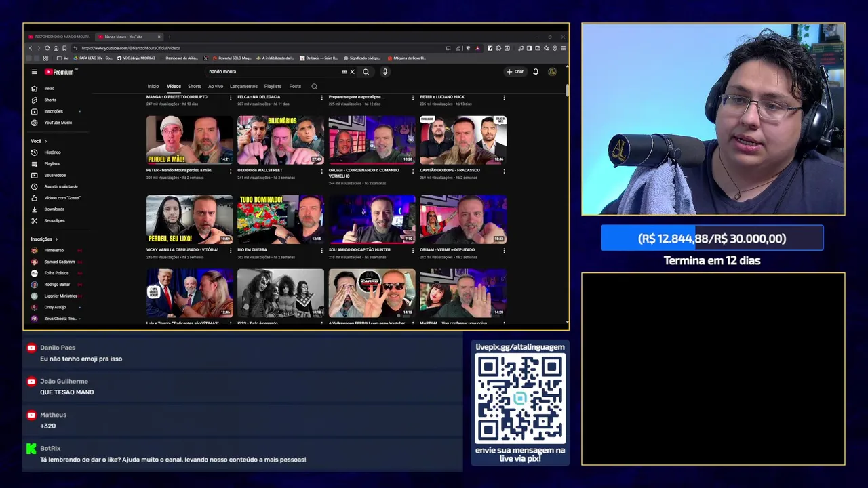The height and width of the screenshot is (488, 868).
Task: Reload the page in the browser
Action: point(47,48)
